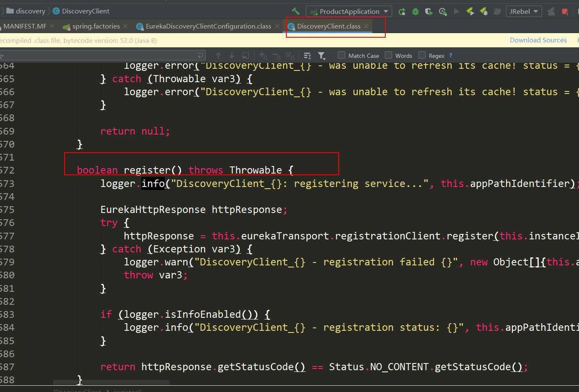This screenshot has height=392, width=579.
Task: Click the red Stop icon
Action: point(565,12)
